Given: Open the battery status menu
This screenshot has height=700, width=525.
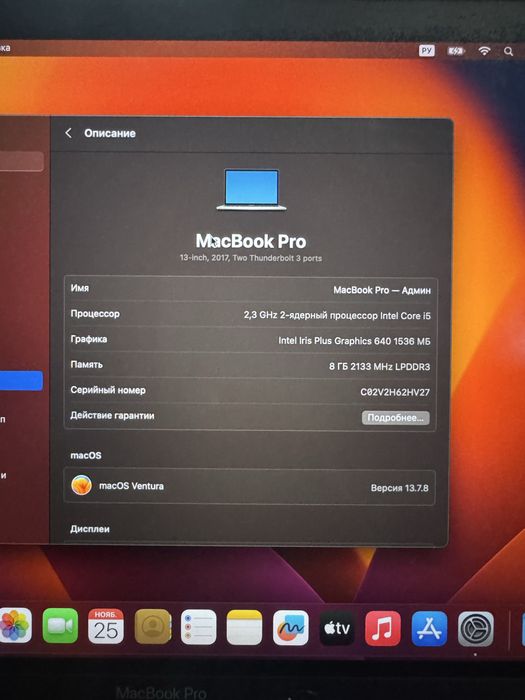Looking at the screenshot, I should [455, 51].
